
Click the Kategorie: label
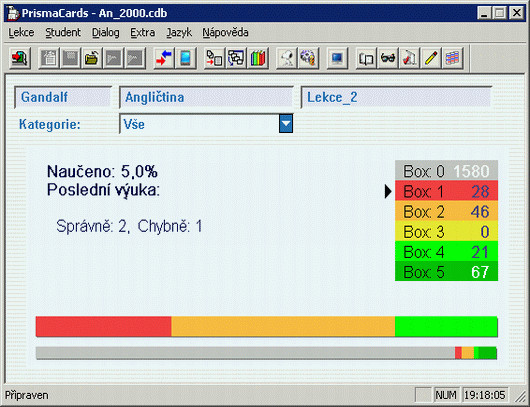(x=50, y=124)
